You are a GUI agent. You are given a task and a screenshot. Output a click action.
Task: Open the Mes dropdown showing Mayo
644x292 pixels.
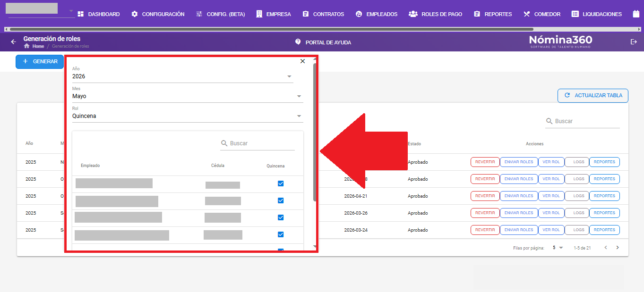(x=188, y=96)
